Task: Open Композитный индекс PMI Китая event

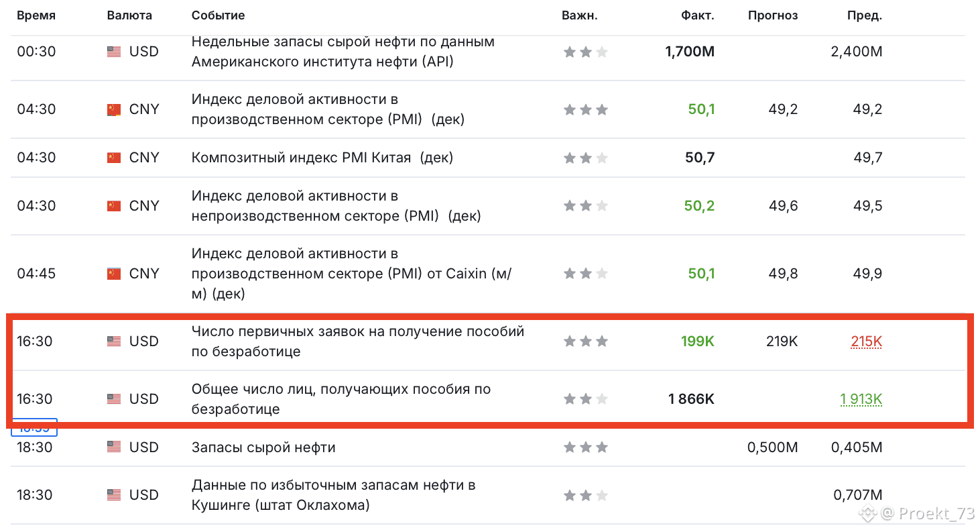Action: [322, 158]
